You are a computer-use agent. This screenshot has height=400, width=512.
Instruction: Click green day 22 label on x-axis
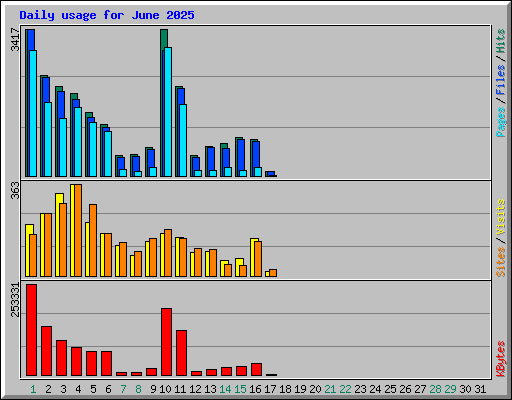(345, 389)
